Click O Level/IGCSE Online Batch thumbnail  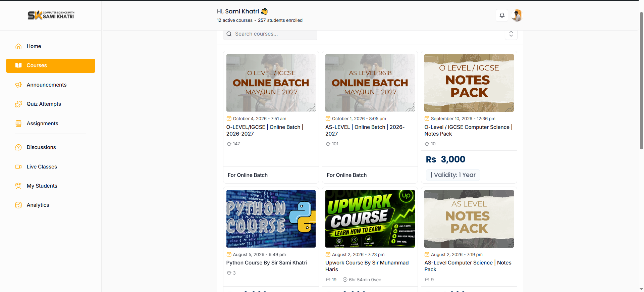(x=271, y=83)
